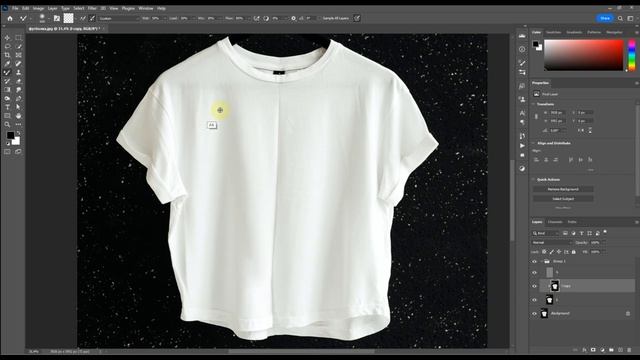Toggle the filter for pixel layers
The width and height of the screenshot is (640, 360).
[x=565, y=233]
